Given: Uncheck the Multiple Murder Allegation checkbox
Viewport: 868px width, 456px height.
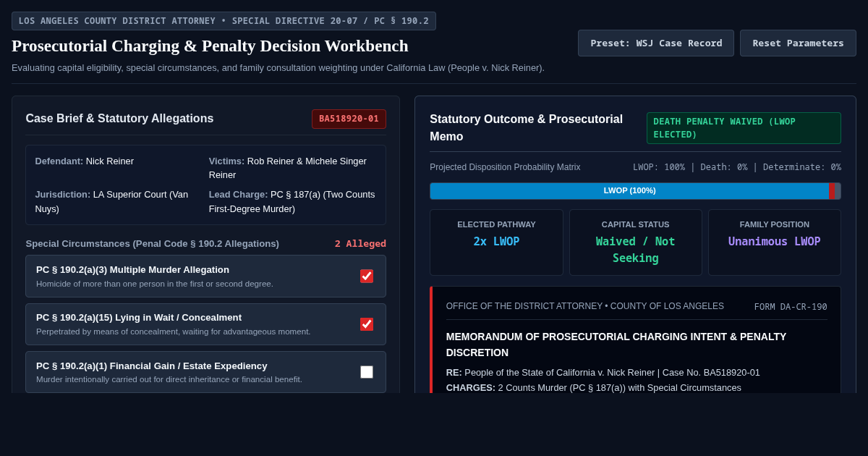Looking at the screenshot, I should coord(367,276).
